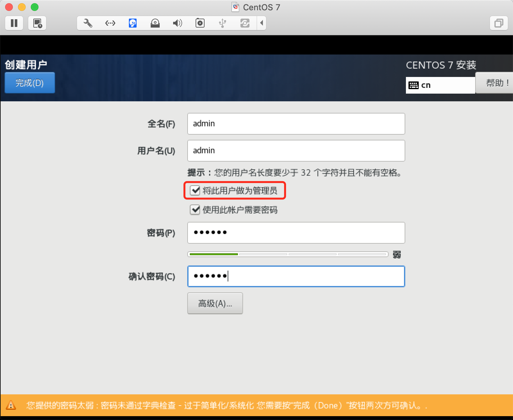The height and width of the screenshot is (420, 513).
Task: Click the 全名(F) label
Action: pos(161,124)
